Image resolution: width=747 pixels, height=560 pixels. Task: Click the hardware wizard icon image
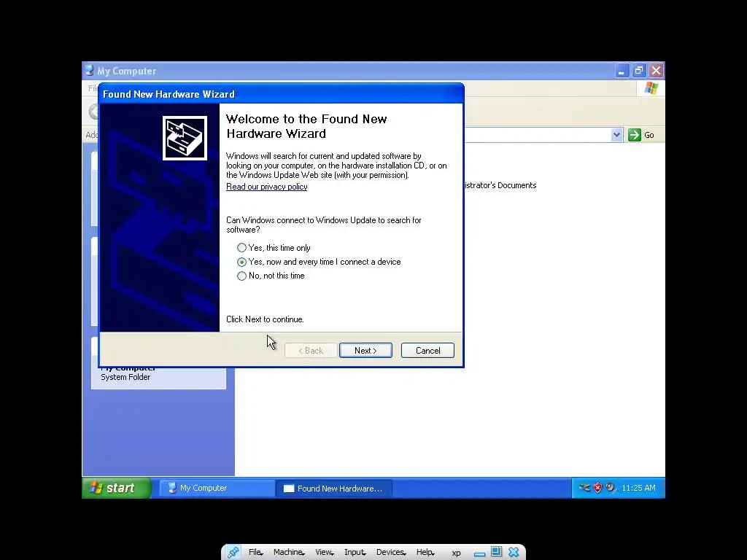coord(185,138)
